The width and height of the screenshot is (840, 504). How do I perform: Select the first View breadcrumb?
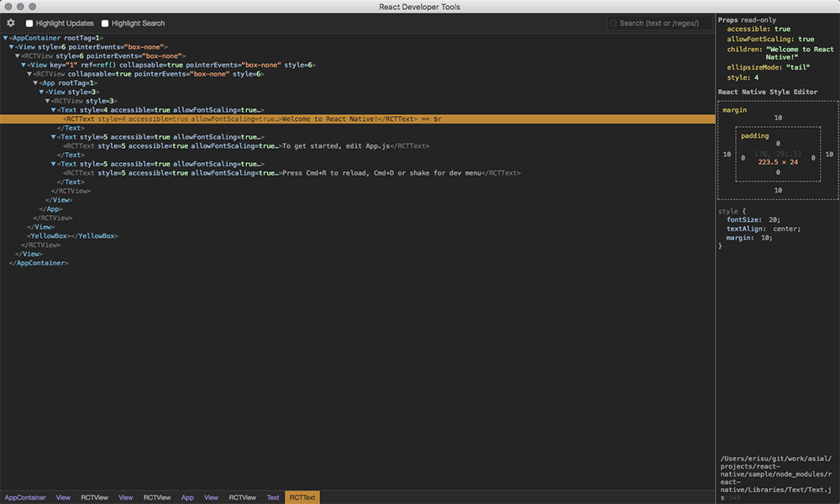pos(63,497)
